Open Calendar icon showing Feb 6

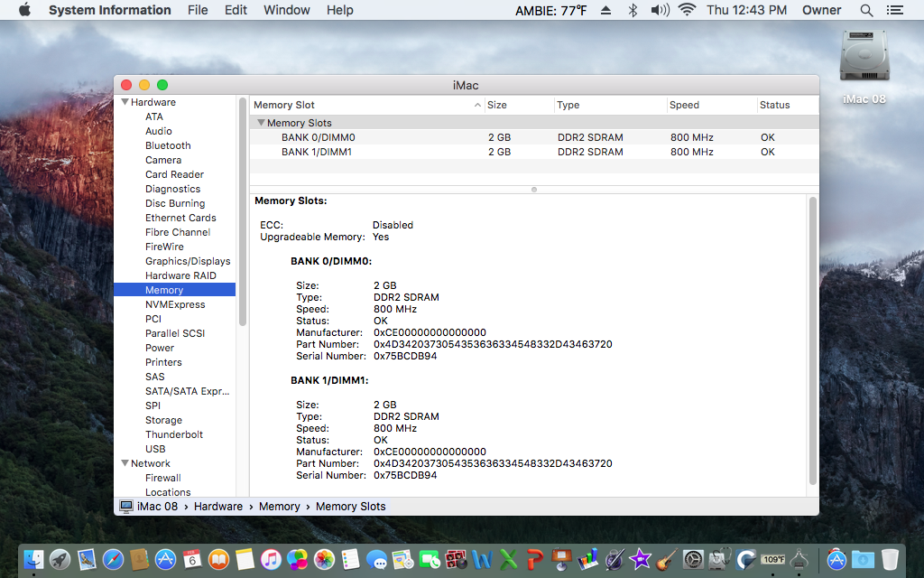tap(192, 559)
